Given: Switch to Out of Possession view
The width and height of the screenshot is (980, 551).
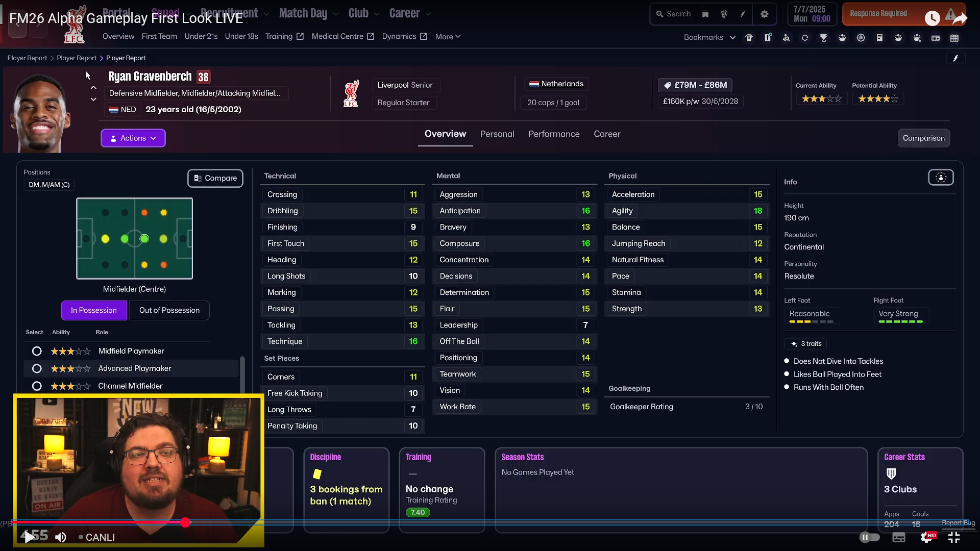Looking at the screenshot, I should (169, 310).
